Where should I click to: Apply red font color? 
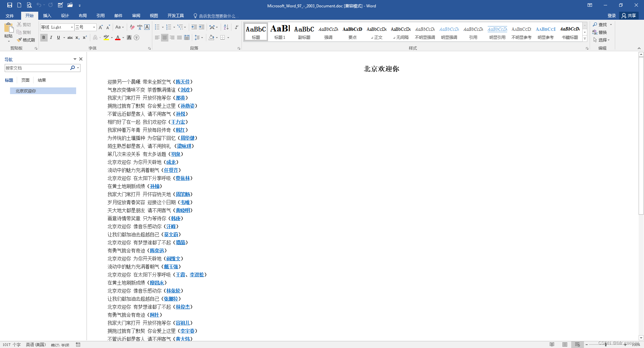118,38
